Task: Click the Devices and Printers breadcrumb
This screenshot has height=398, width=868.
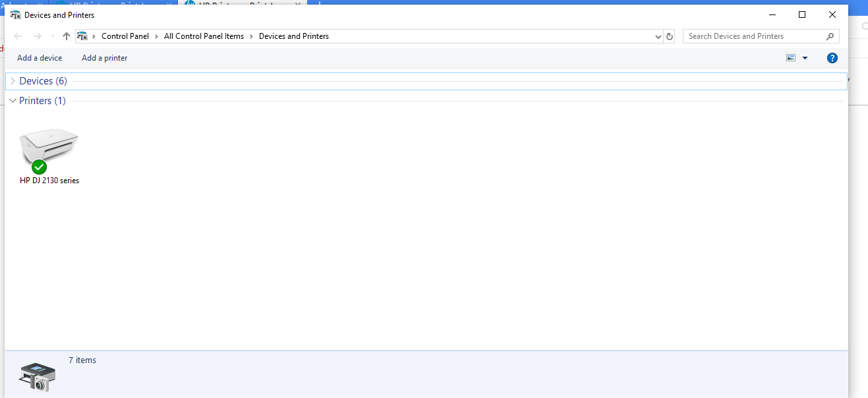Action: click(294, 36)
